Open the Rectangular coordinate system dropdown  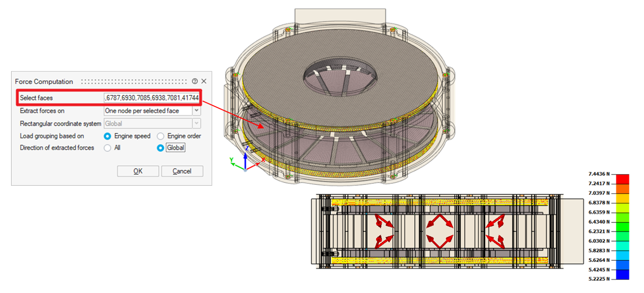197,123
